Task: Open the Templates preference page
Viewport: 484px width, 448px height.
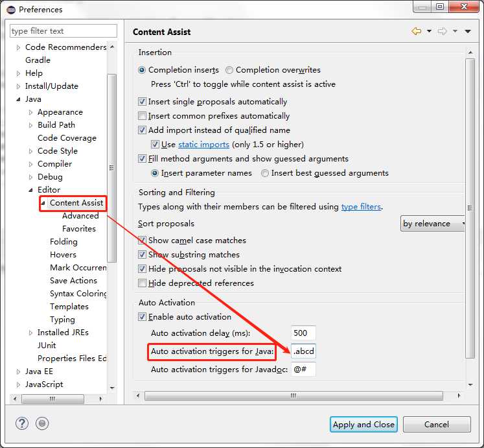Action: pos(69,307)
